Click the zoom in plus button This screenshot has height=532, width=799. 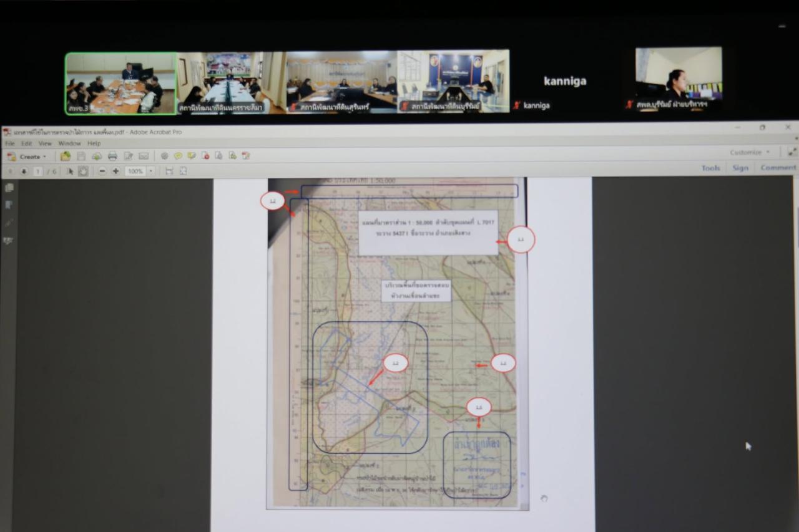click(115, 171)
